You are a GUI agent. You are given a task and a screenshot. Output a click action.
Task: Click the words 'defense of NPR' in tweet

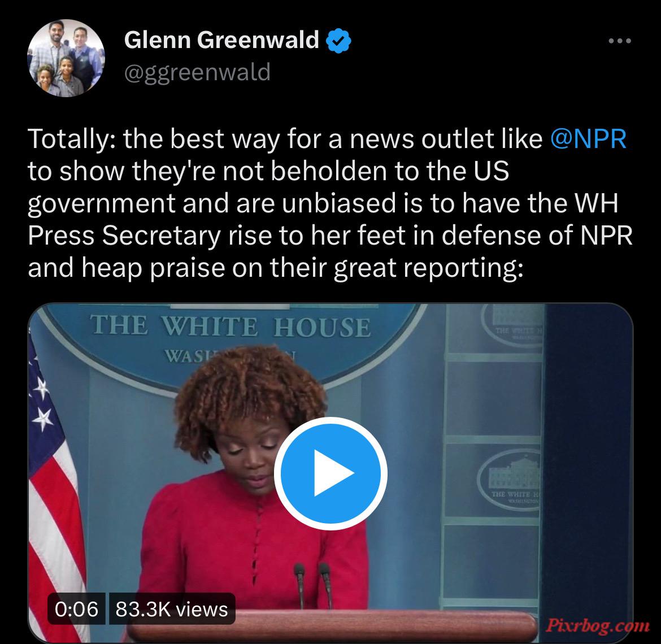tap(537, 235)
